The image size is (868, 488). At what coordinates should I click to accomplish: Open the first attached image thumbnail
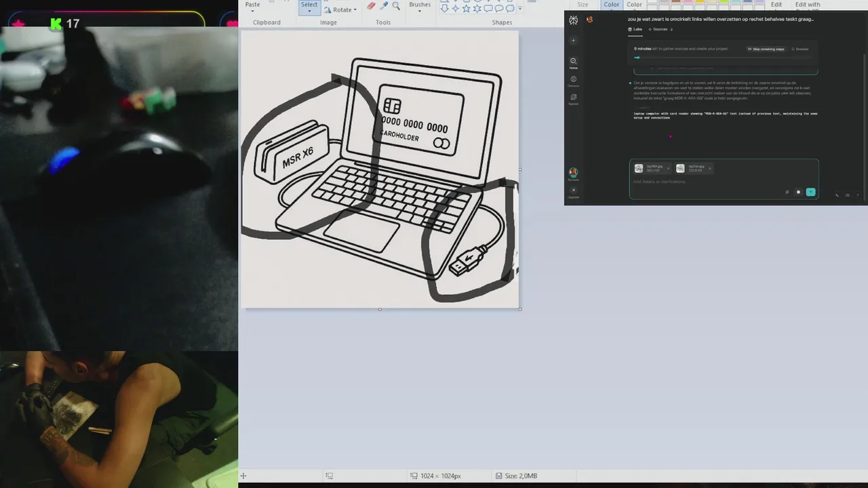coord(639,168)
